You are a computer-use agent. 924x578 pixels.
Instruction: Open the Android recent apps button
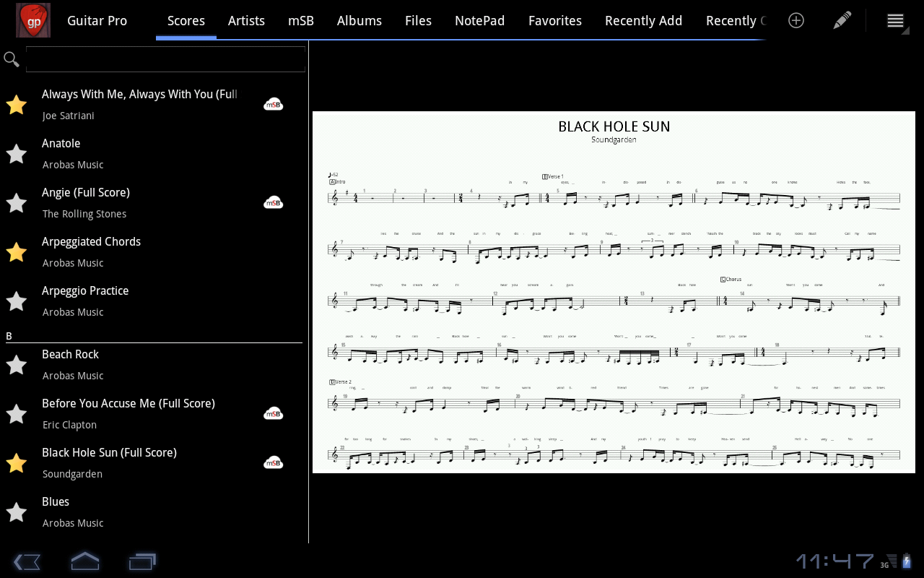click(x=142, y=561)
